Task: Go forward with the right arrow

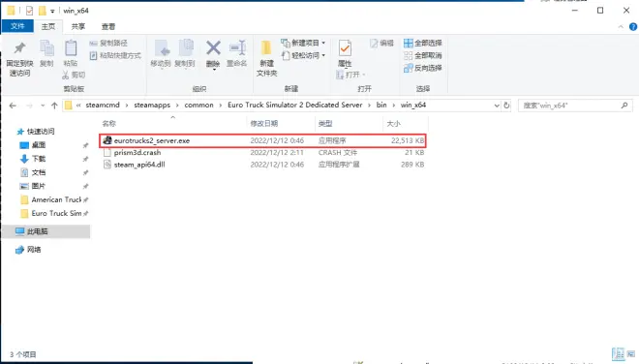Action: pos(29,106)
